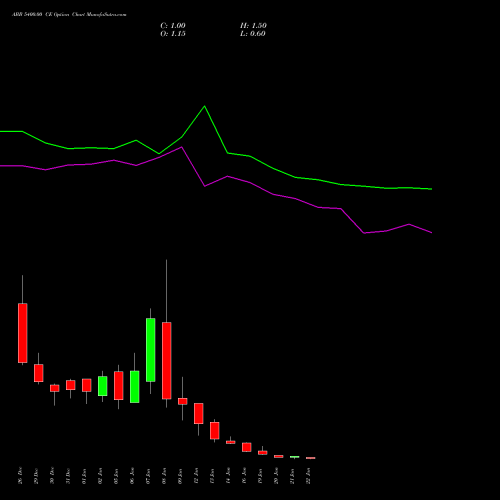The height and width of the screenshot is (500, 500).
Task: Click the peak of the green indicator line
Action: click(205, 106)
